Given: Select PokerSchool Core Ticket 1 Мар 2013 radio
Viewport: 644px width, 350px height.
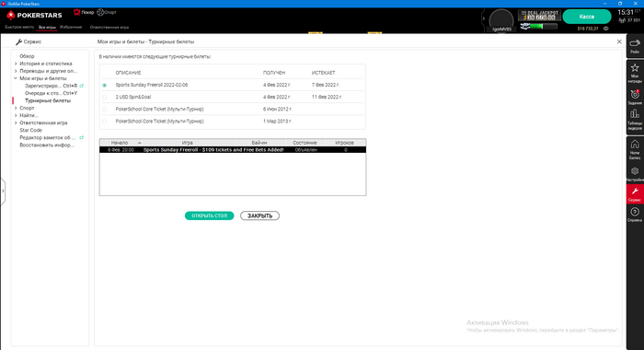Looking at the screenshot, I should pos(104,122).
